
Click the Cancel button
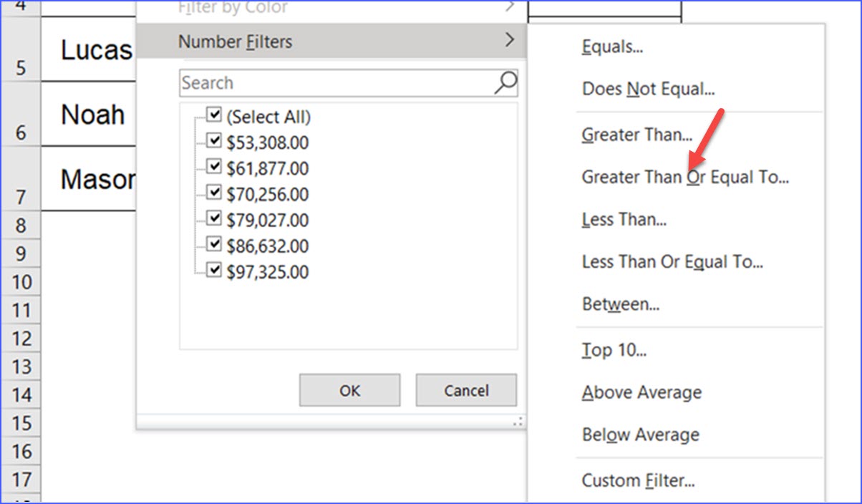click(x=465, y=390)
